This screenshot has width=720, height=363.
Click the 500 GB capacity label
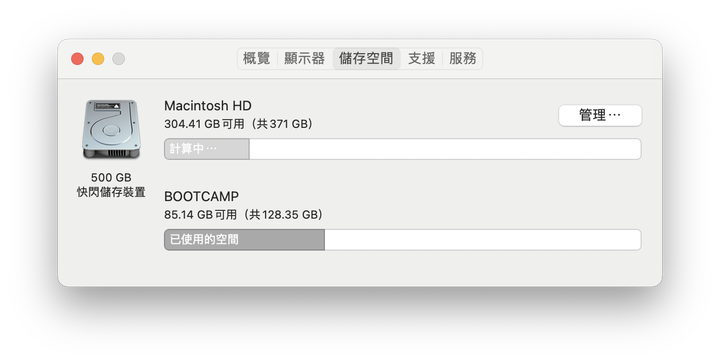click(x=111, y=178)
